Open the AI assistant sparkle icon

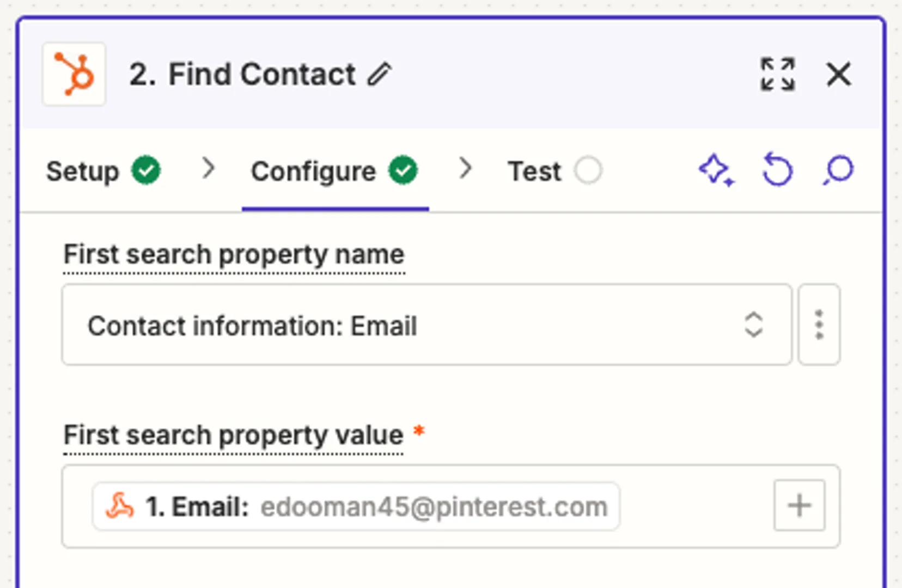coord(716,170)
